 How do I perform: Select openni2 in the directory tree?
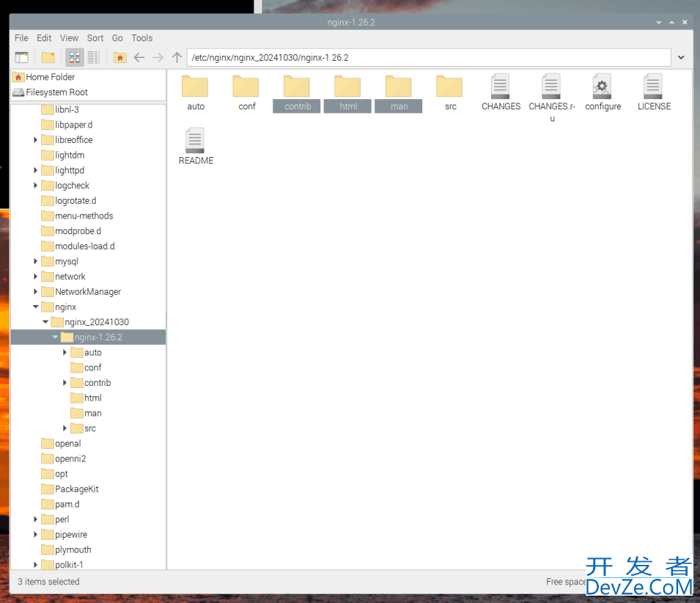[63, 458]
